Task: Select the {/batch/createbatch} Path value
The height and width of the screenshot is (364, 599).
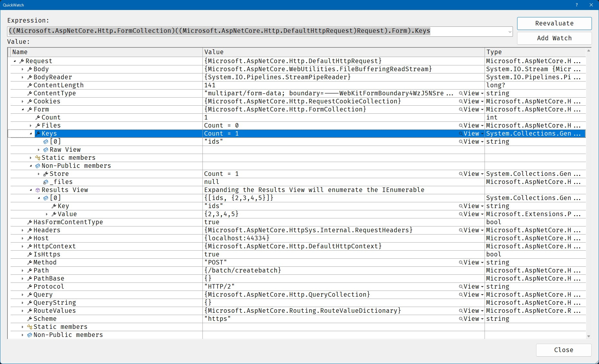Action: [x=243, y=271]
